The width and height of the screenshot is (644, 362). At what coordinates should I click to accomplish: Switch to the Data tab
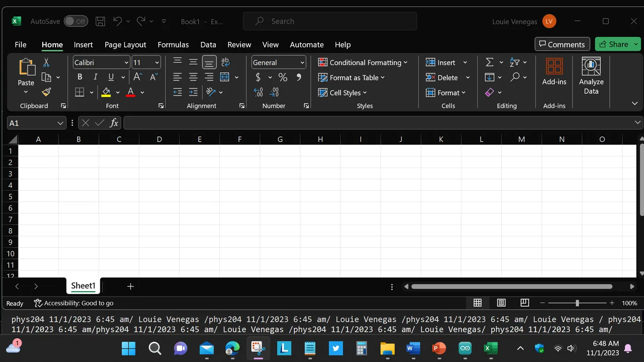pos(208,45)
